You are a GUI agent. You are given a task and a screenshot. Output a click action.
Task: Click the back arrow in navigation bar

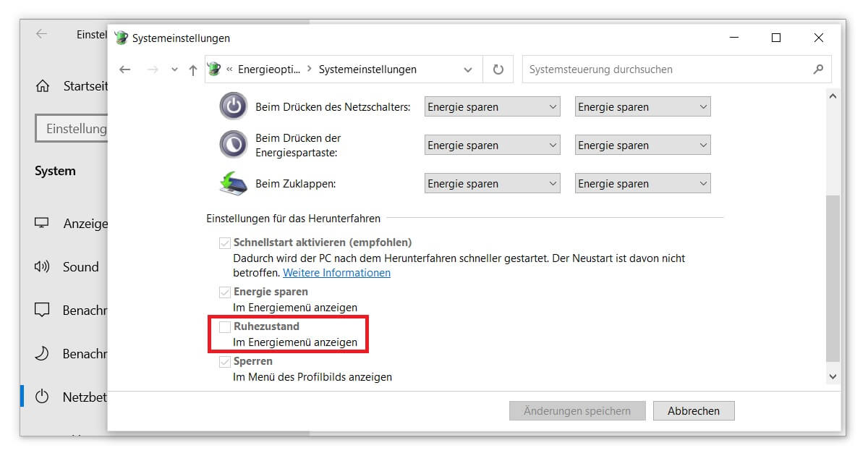125,69
